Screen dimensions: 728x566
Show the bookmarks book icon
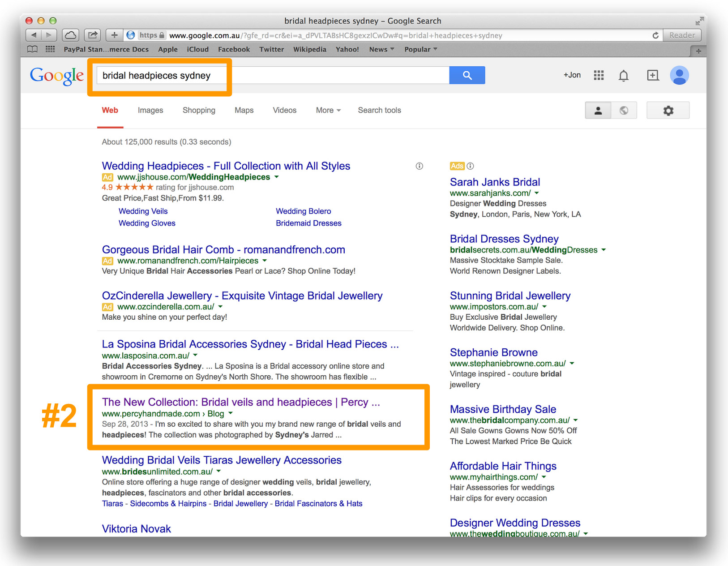(x=32, y=49)
